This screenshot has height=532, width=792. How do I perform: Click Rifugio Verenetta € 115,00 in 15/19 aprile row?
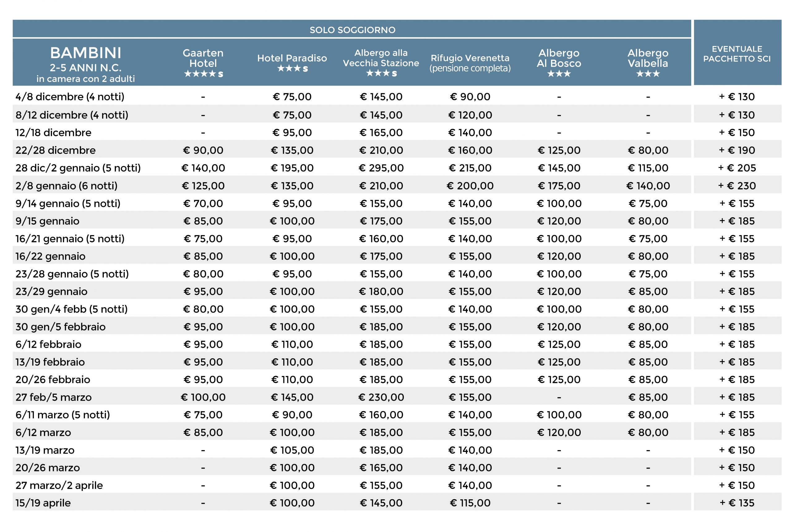click(470, 503)
